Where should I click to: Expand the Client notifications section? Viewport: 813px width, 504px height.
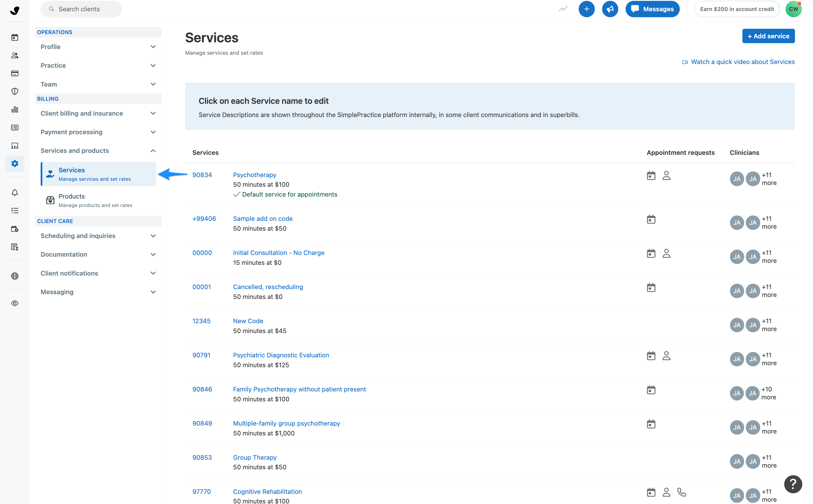99,273
